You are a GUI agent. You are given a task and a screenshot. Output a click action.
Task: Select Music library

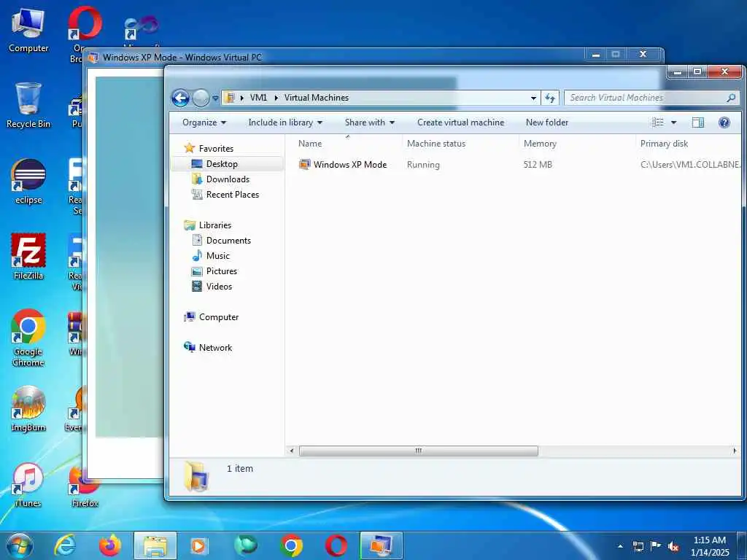(x=217, y=256)
